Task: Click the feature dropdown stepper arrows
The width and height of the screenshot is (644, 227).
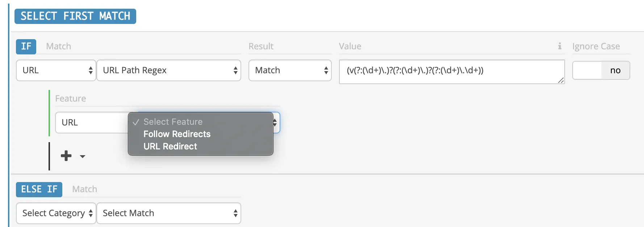Action: click(x=275, y=123)
